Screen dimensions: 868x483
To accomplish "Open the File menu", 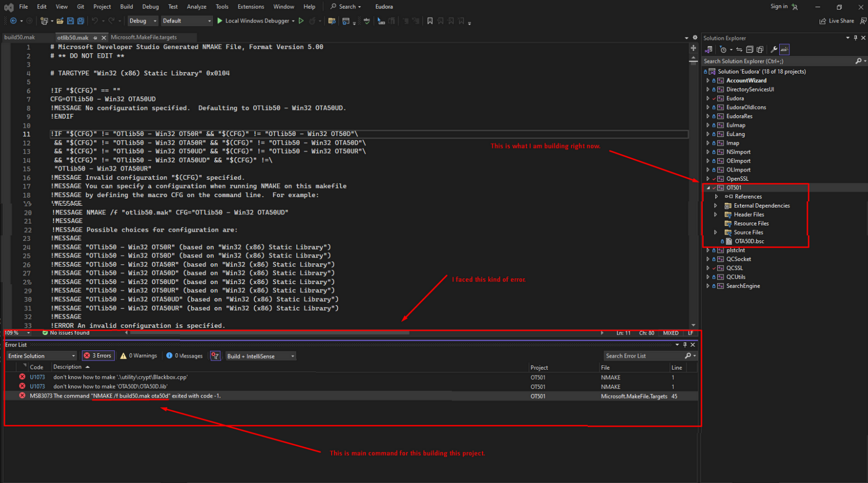I will click(23, 7).
